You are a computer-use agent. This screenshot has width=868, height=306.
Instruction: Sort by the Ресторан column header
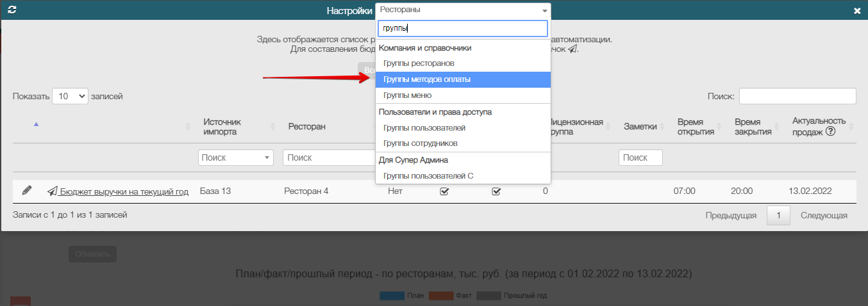[306, 127]
